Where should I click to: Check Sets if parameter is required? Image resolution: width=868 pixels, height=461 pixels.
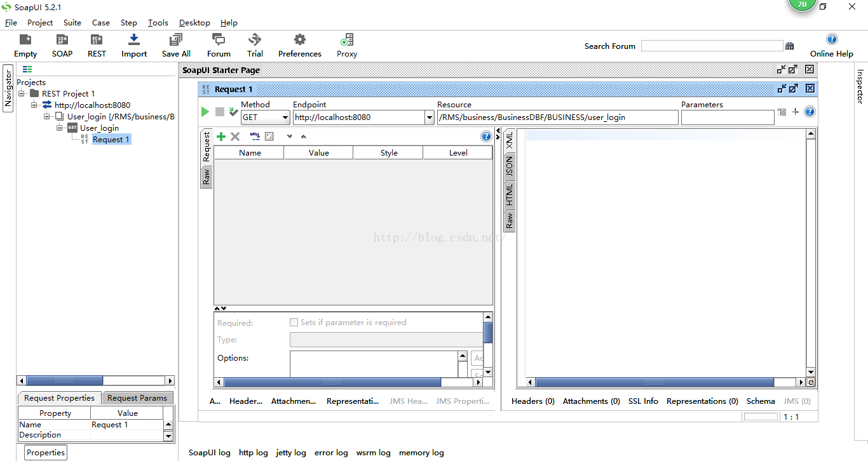[x=294, y=322]
